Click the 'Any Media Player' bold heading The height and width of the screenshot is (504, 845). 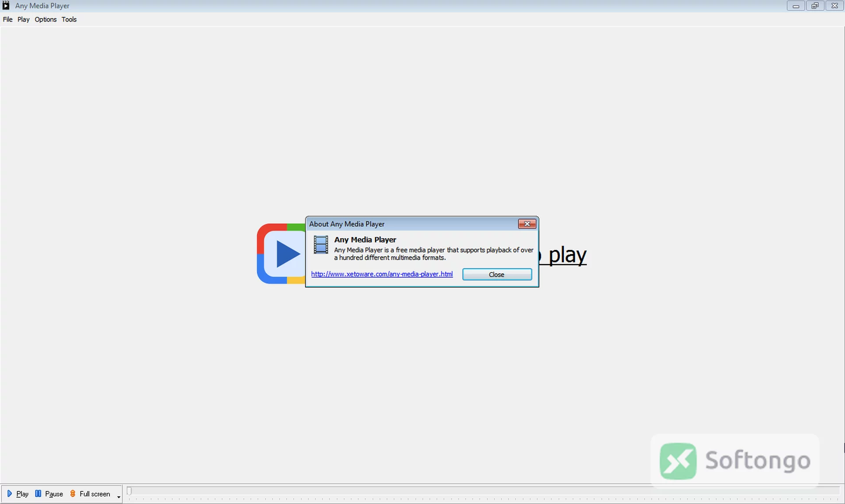click(x=365, y=240)
